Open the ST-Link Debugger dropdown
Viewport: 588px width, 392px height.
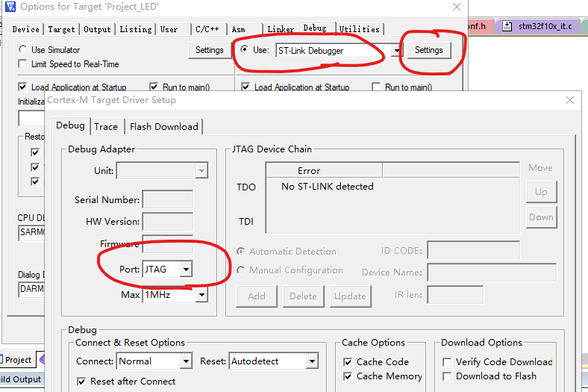396,51
